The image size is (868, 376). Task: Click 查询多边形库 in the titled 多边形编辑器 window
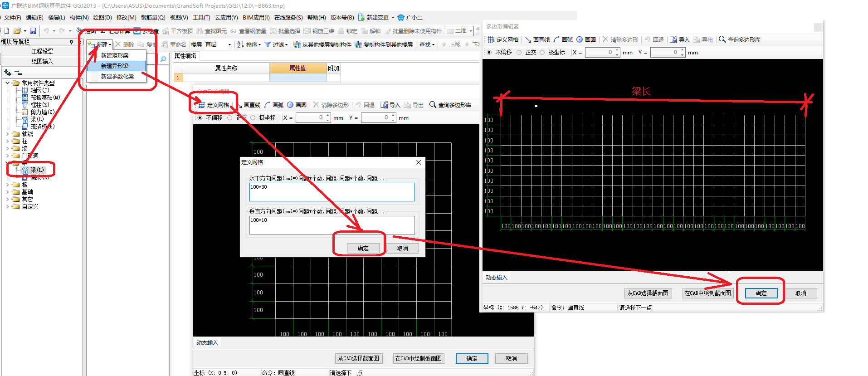click(x=740, y=39)
